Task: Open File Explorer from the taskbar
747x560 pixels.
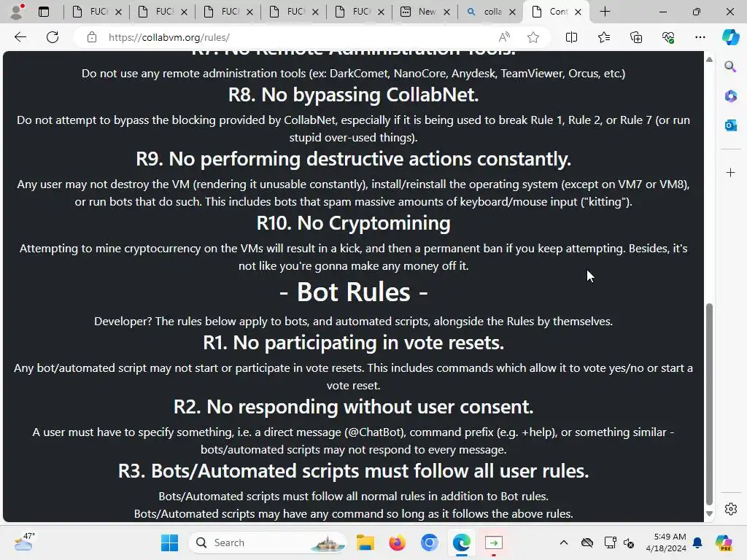Action: tap(365, 542)
